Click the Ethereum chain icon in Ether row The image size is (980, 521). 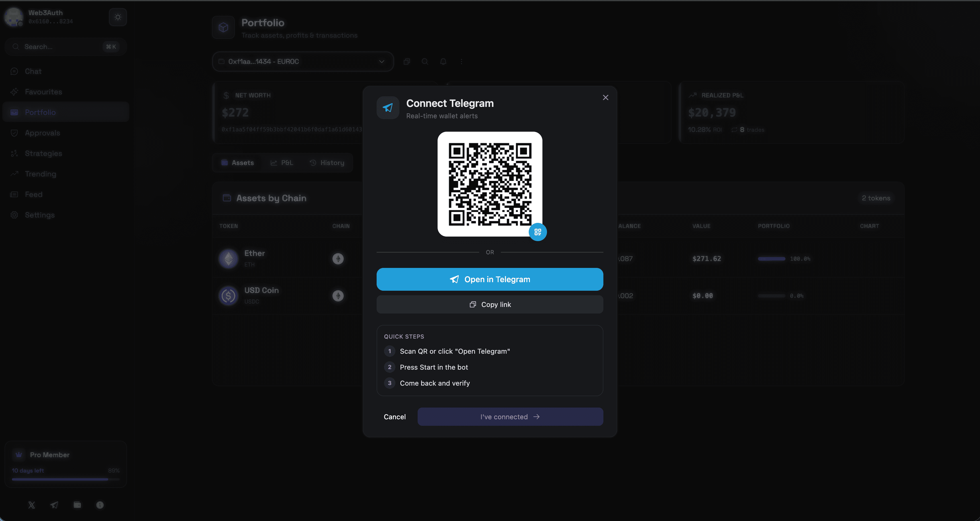[x=338, y=259]
